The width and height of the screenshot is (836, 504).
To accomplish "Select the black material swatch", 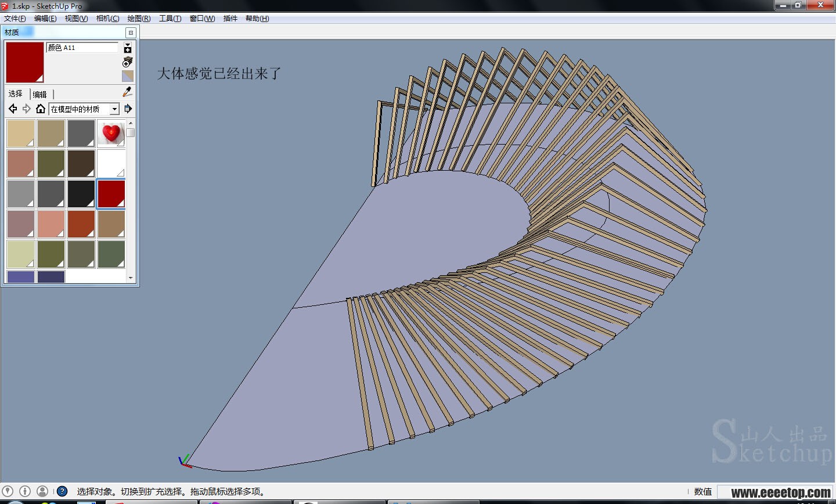I will tap(81, 194).
